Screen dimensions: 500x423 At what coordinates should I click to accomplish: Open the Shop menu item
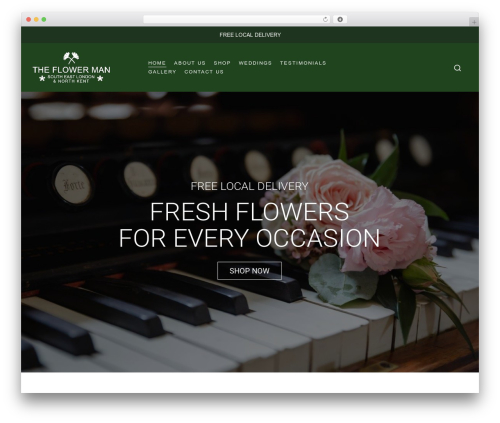coord(222,63)
